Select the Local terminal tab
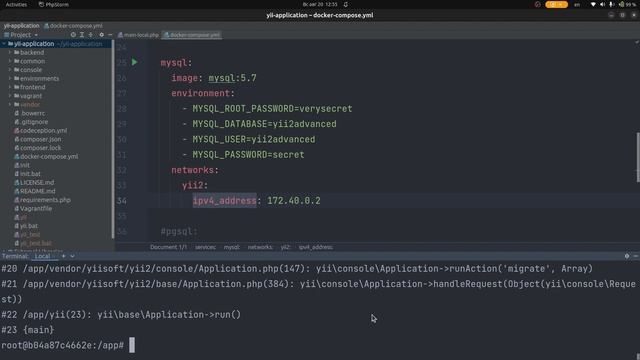This screenshot has width=640, height=360. click(x=42, y=256)
